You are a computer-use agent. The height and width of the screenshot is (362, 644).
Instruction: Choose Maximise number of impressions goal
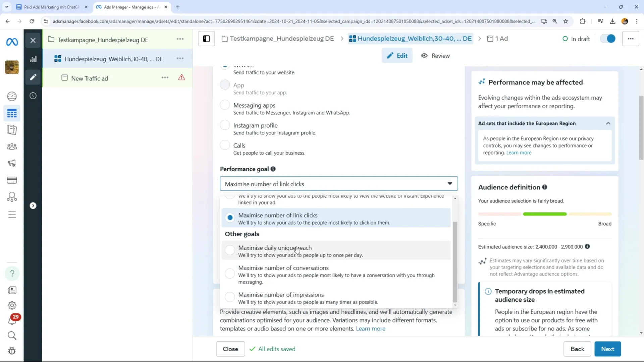(x=336, y=298)
